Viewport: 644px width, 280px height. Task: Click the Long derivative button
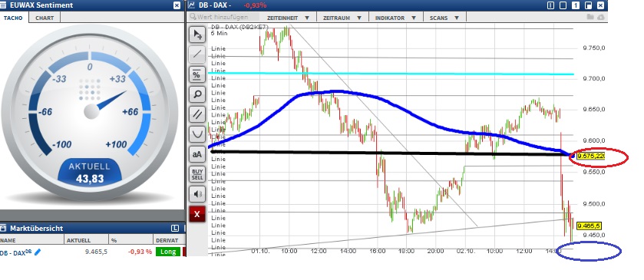(x=168, y=252)
